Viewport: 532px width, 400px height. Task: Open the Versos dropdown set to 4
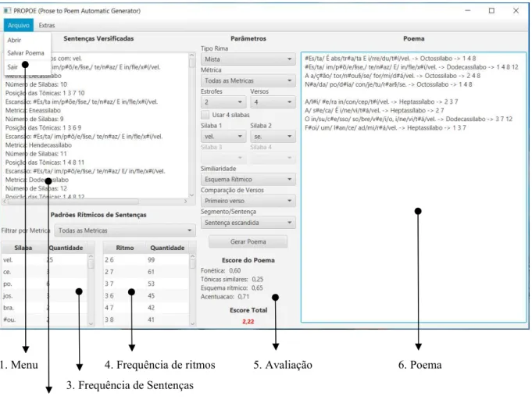tap(273, 102)
